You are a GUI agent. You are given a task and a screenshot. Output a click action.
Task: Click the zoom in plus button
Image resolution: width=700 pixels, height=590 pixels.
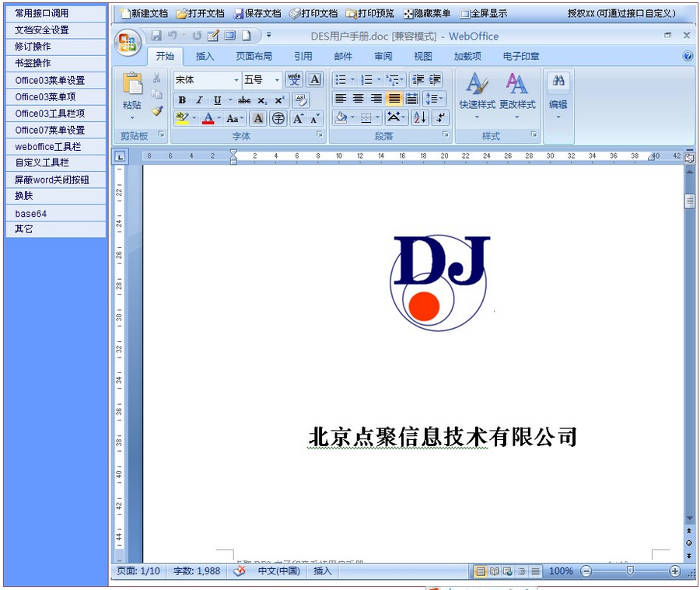tap(674, 571)
